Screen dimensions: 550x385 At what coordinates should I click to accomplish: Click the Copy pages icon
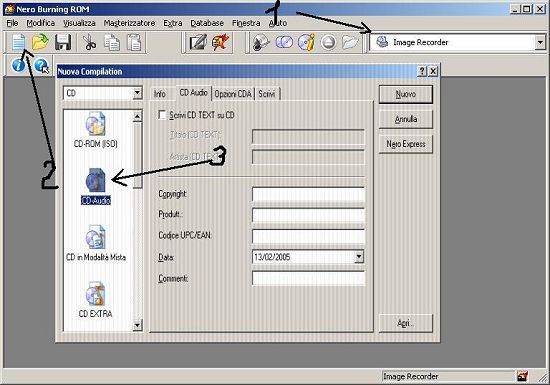pos(112,42)
